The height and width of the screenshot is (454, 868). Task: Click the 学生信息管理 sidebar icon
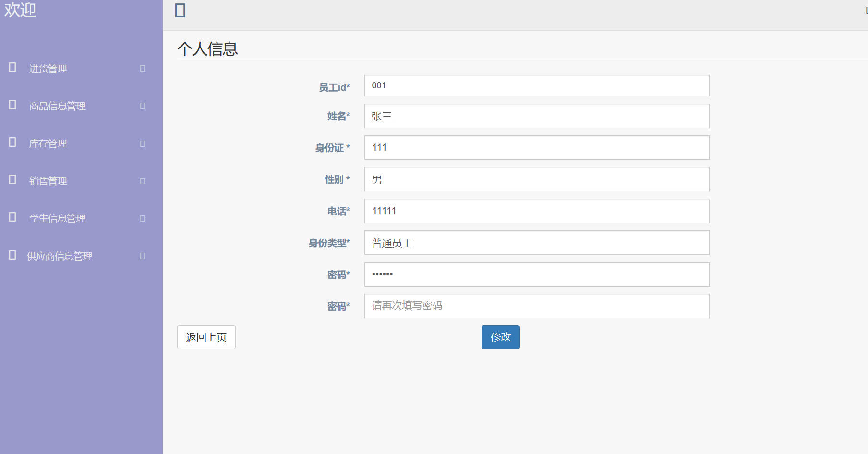(x=12, y=217)
